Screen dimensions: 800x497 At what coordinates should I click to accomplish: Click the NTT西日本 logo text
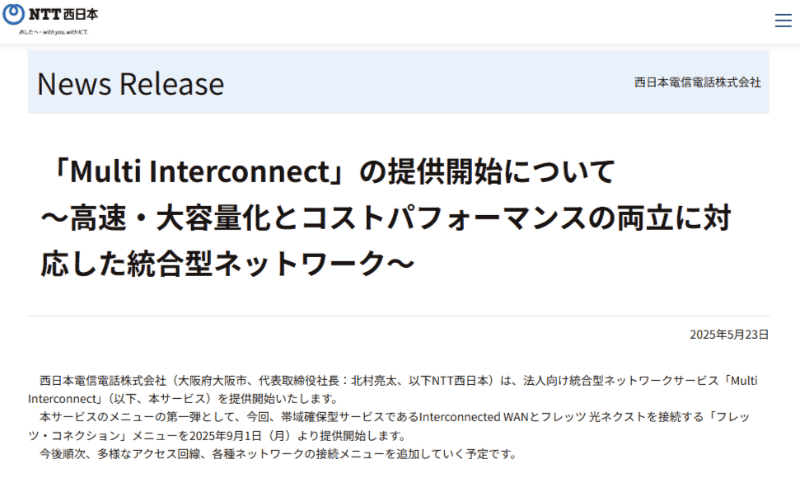point(62,17)
